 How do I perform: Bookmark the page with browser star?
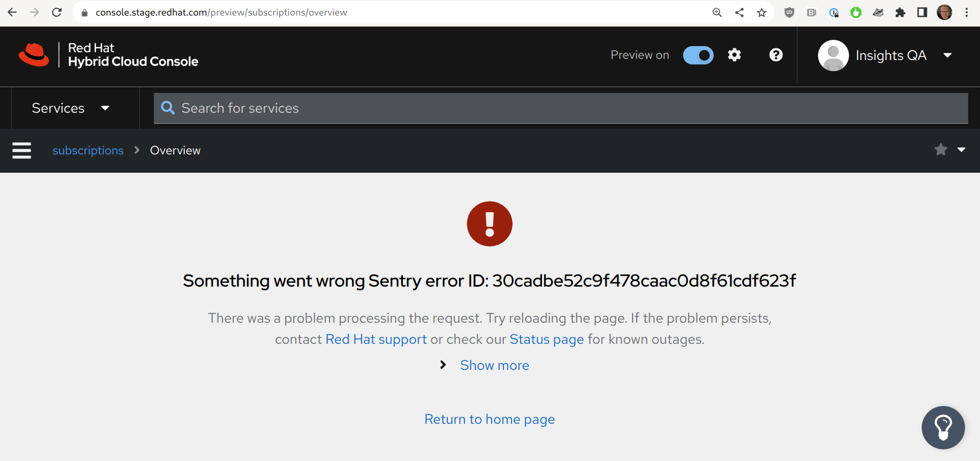(761, 12)
